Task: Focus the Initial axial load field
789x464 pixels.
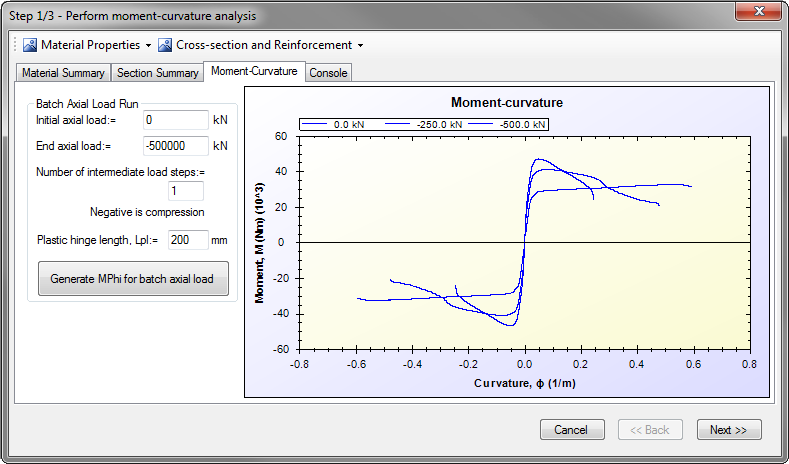Action: pyautogui.click(x=176, y=120)
